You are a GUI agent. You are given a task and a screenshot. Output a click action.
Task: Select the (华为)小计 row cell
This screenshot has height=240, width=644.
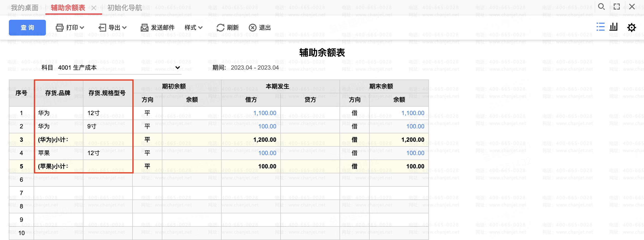pos(53,140)
